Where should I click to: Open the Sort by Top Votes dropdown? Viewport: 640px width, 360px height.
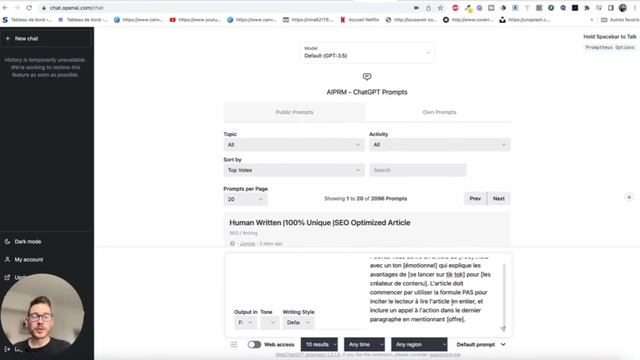point(294,170)
